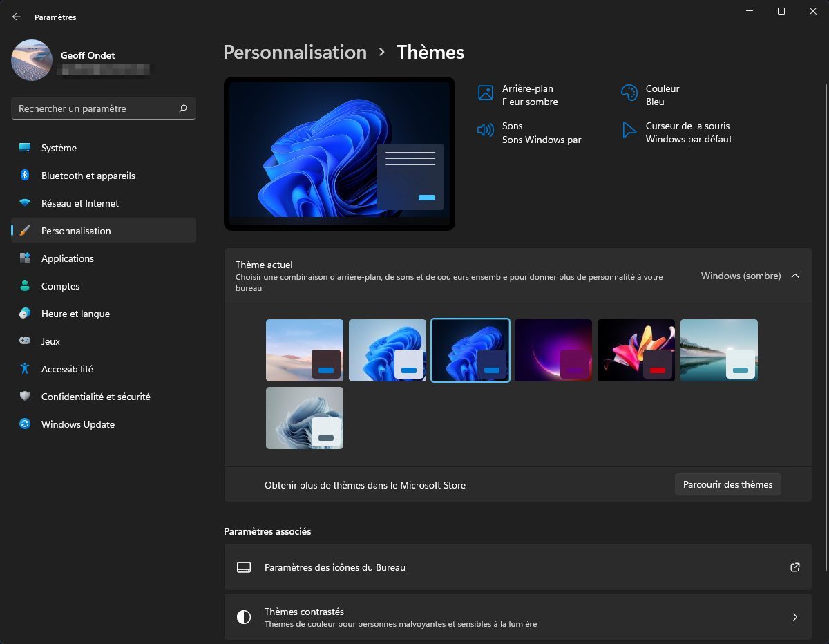Viewport: 829px width, 644px height.
Task: Click the Comptes person icon
Action: 25,286
